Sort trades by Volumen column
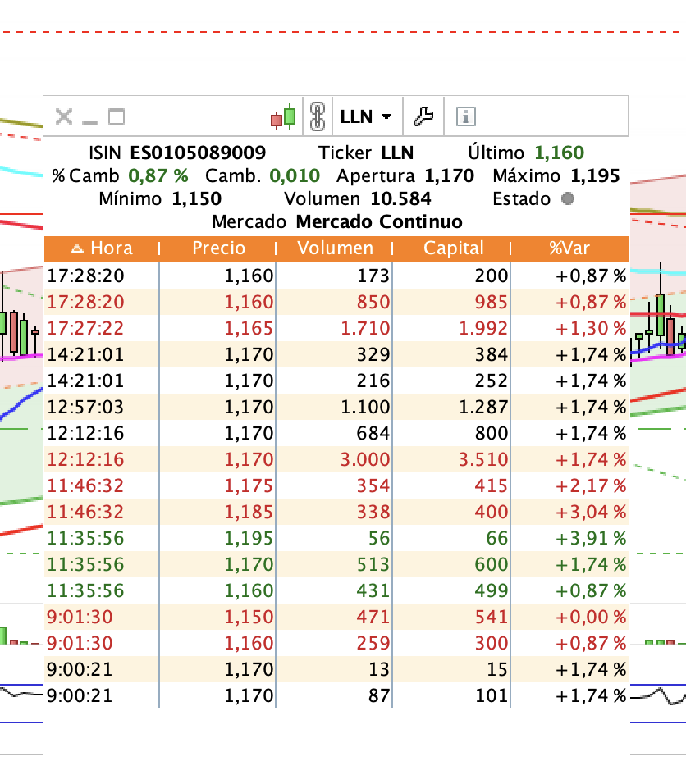This screenshot has width=686, height=784. [x=335, y=248]
